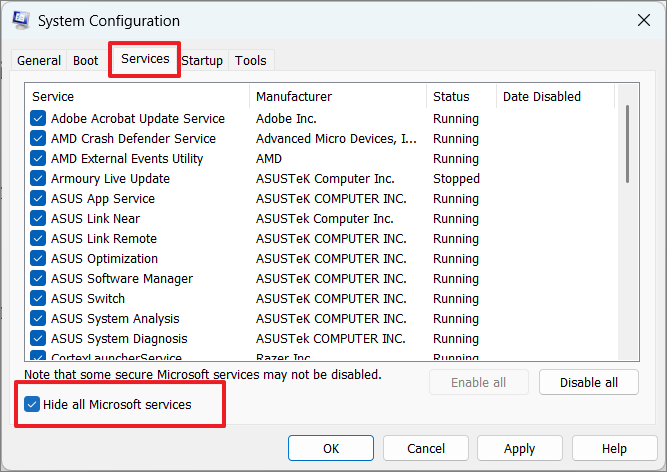Screen dimensions: 667x472
Task: Close the System Configuration window
Action: tap(644, 20)
